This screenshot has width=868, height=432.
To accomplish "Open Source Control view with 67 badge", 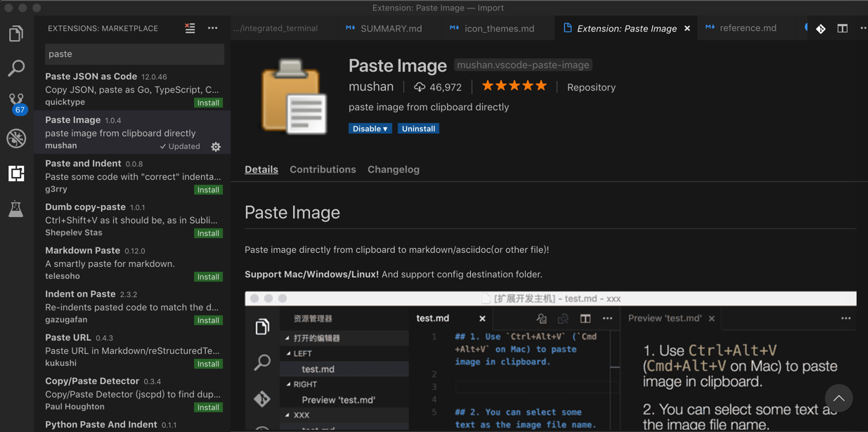I will point(16,103).
